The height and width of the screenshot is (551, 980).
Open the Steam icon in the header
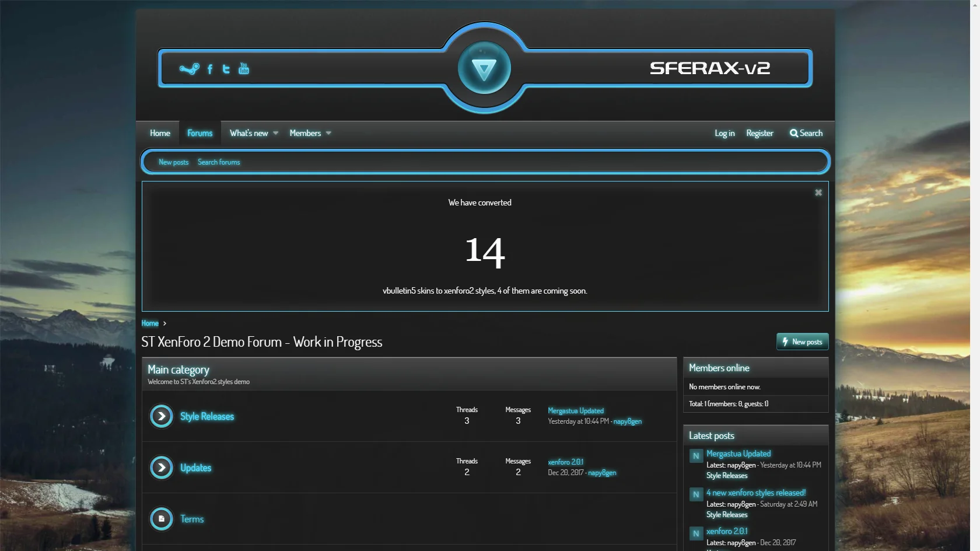[x=188, y=69]
